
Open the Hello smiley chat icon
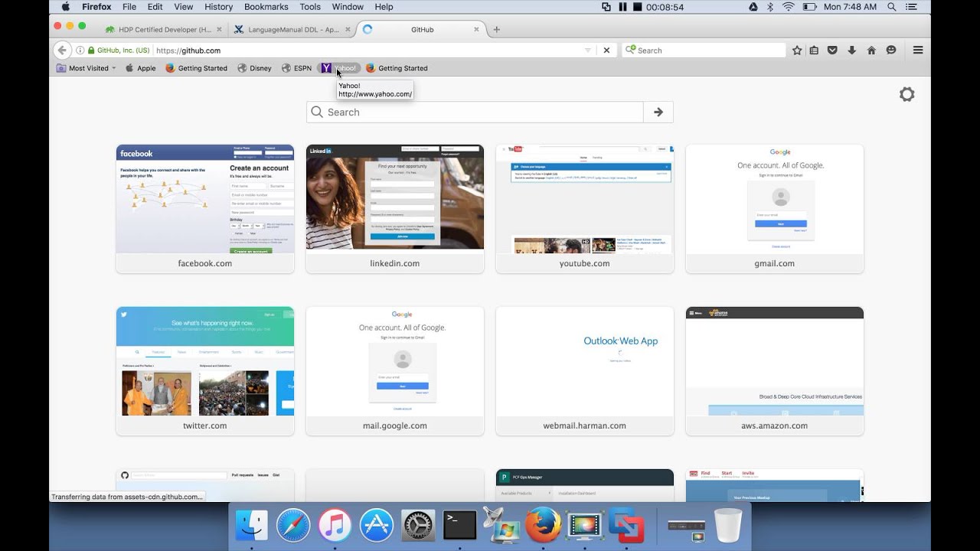tap(891, 51)
